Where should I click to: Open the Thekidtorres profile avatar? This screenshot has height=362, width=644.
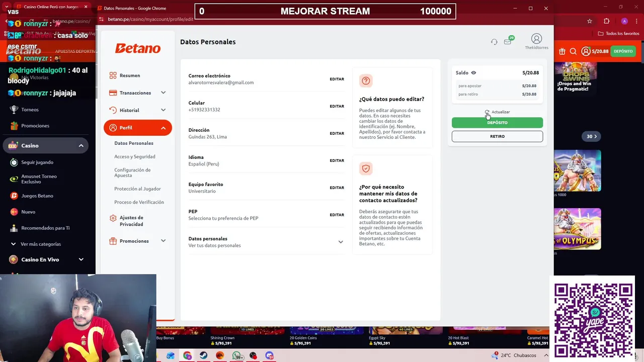536,39
